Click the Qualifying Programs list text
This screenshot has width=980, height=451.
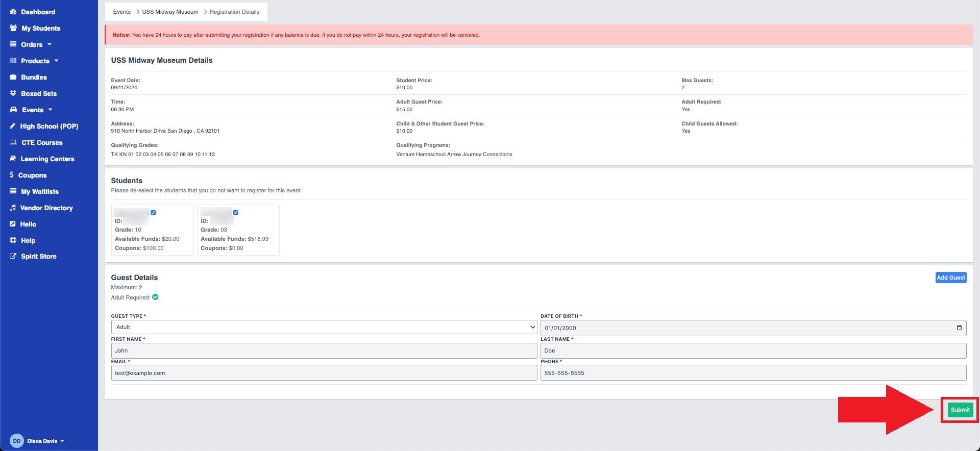(454, 154)
